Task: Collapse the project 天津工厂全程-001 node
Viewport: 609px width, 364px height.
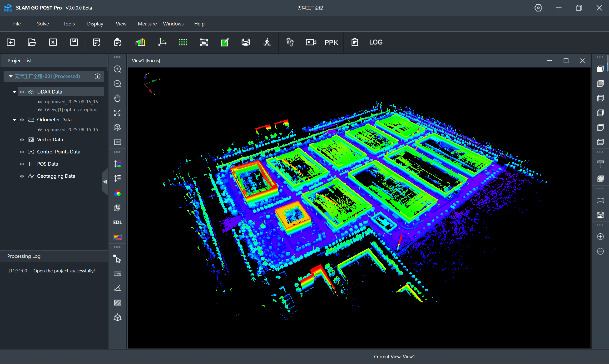Action: tap(10, 76)
